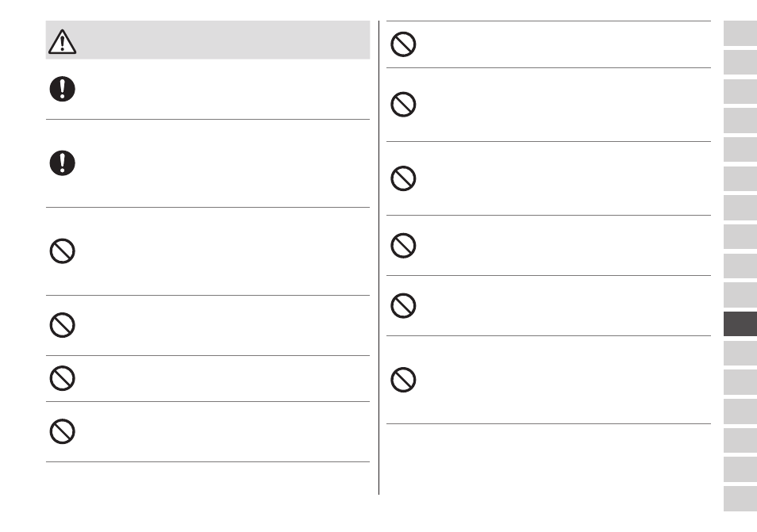Screen dimensions: 757x532
Task: Select the second black exclamation mandatory icon
Action: click(62, 163)
